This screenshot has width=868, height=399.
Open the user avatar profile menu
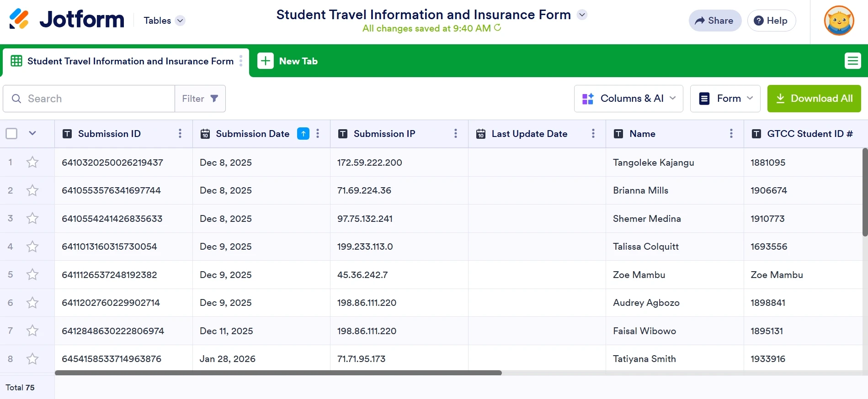[839, 21]
